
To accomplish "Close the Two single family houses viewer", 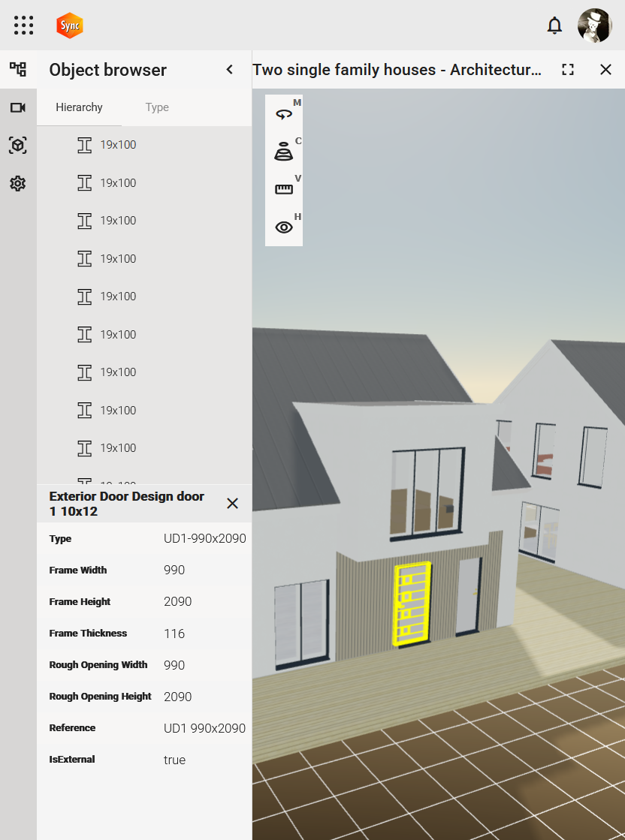I will click(x=605, y=70).
